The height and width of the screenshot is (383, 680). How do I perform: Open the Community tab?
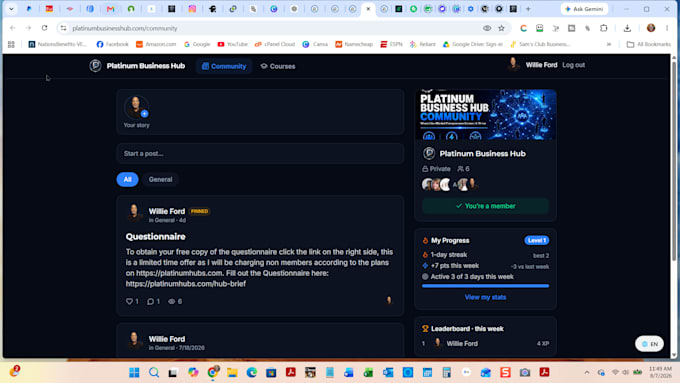click(x=224, y=66)
